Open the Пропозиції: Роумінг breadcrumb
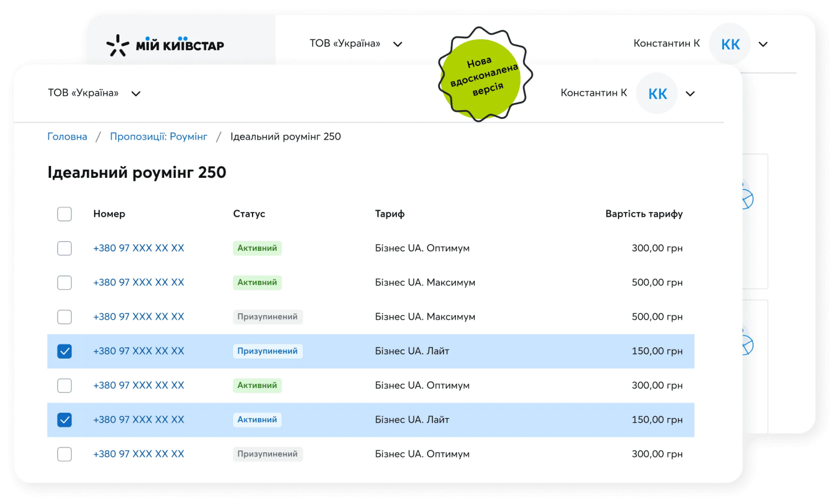Screen dimensions: 836x504 [x=159, y=137]
